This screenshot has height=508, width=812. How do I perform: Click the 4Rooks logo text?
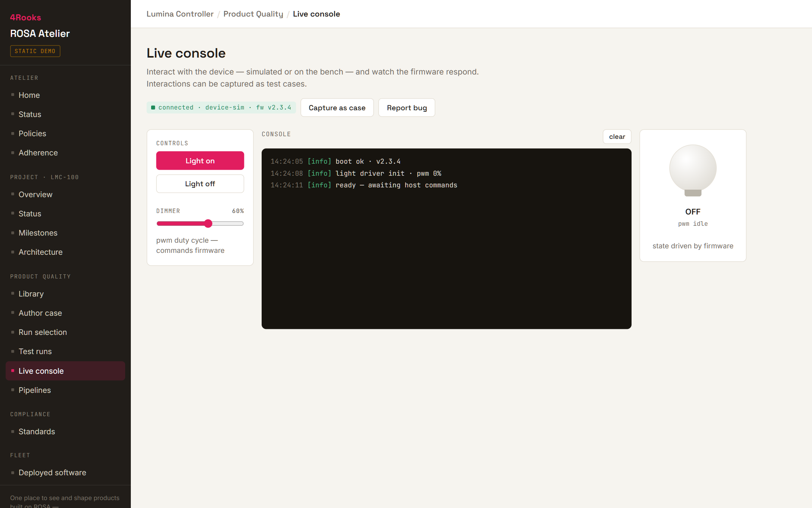[x=26, y=17]
